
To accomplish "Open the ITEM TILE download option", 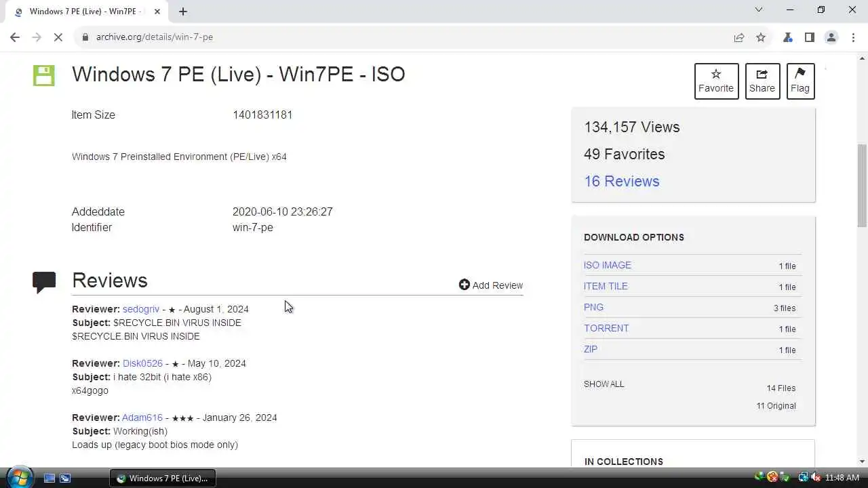I will pos(606,286).
